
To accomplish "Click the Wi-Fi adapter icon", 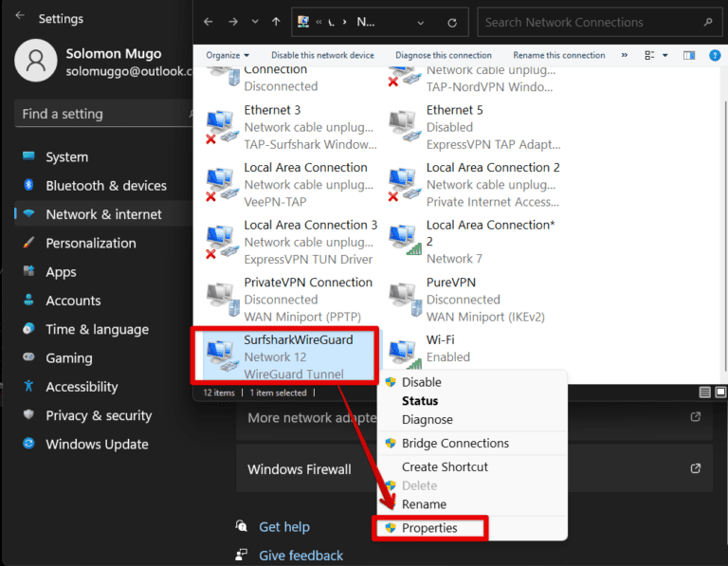I will pyautogui.click(x=404, y=352).
